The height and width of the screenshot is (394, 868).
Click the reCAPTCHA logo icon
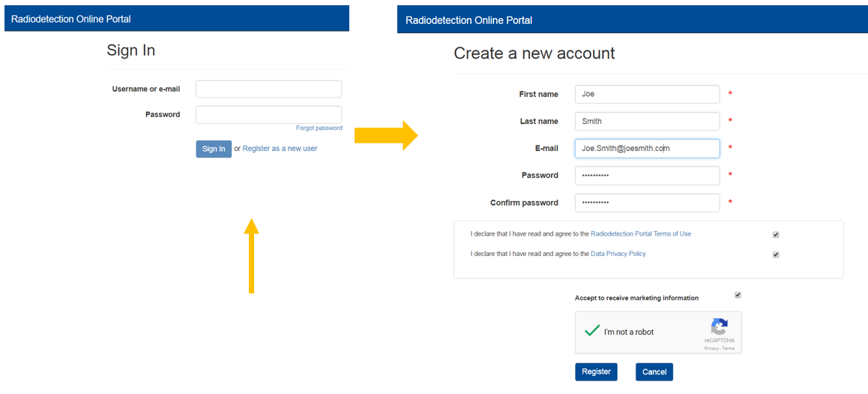[719, 326]
